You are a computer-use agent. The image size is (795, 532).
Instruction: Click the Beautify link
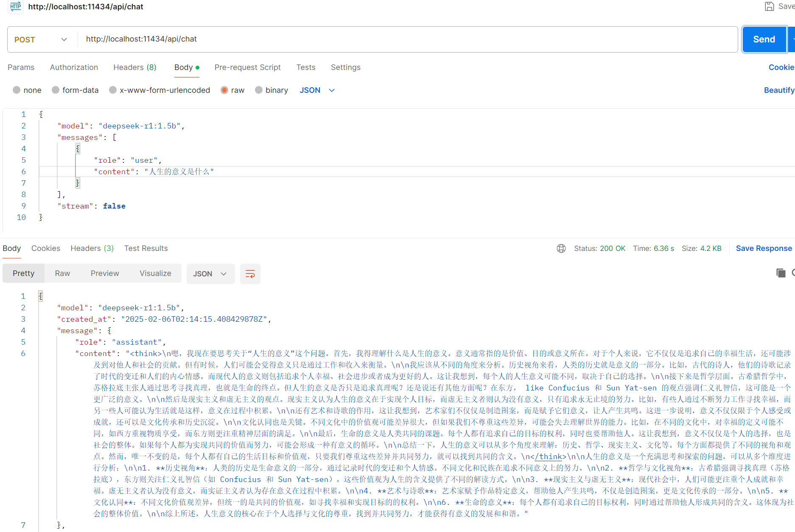pyautogui.click(x=779, y=90)
